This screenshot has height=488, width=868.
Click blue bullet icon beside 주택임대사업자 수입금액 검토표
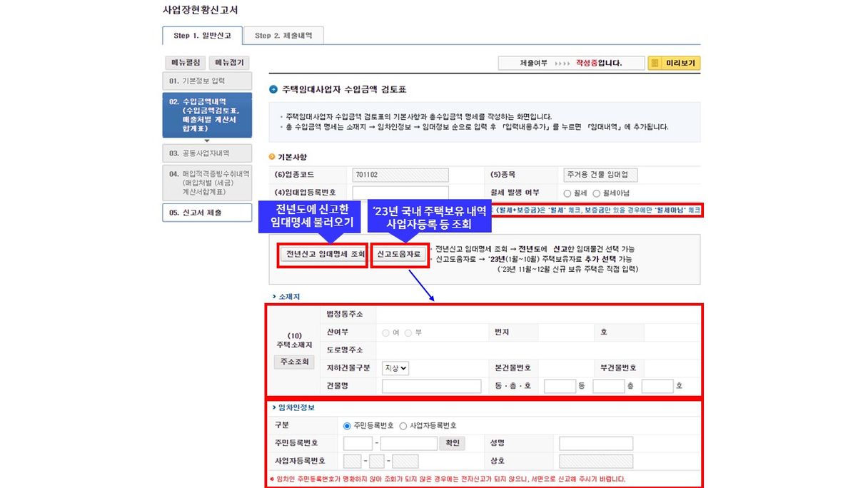[273, 90]
